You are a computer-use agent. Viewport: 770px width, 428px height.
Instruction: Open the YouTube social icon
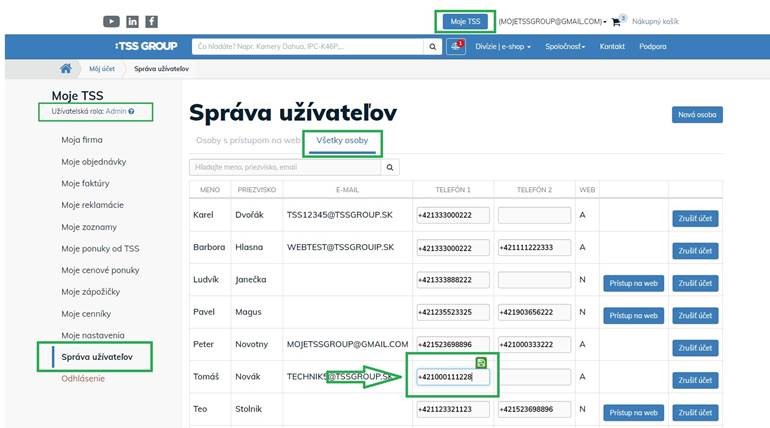point(111,21)
